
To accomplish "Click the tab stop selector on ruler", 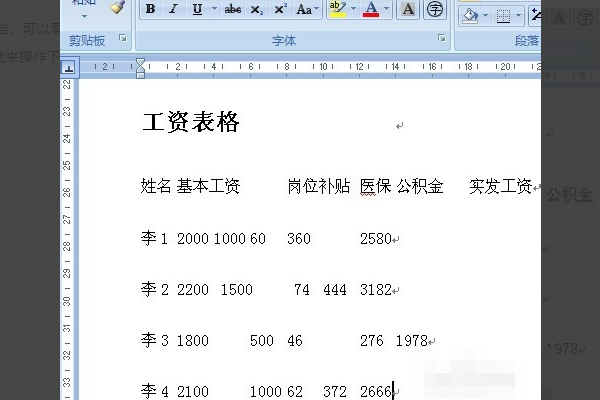I will [69, 68].
